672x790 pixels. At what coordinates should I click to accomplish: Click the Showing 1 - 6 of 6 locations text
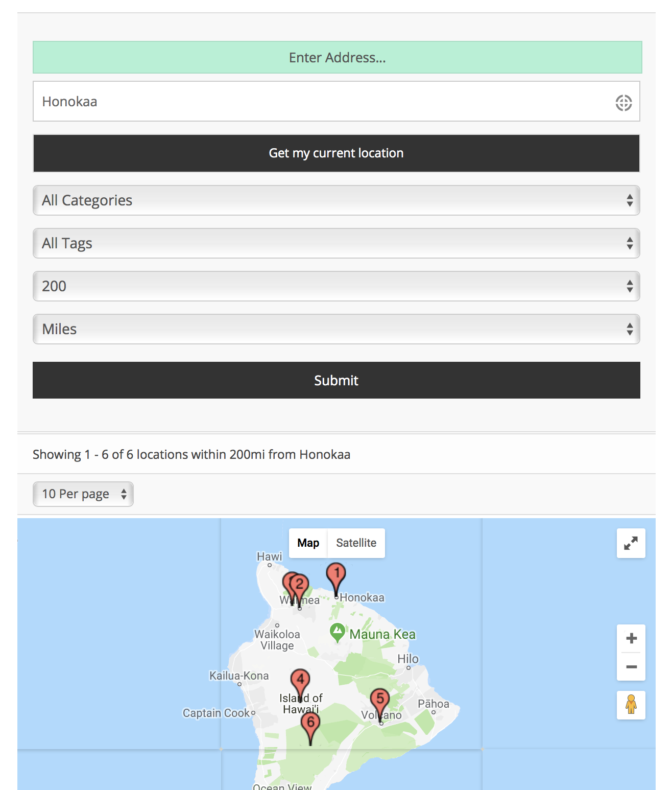[191, 454]
